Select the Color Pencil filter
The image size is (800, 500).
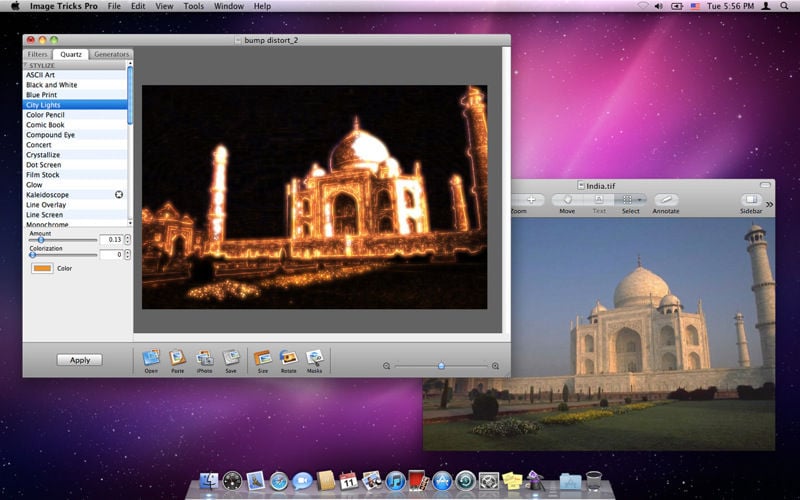(75, 115)
